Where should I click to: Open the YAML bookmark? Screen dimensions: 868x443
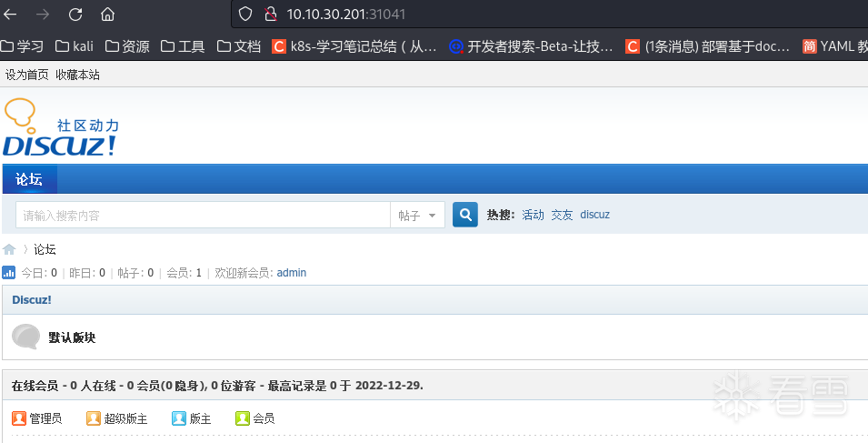tap(835, 46)
